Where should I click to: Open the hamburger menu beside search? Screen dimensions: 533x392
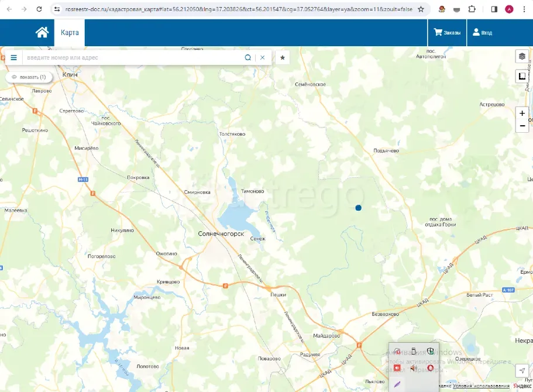coord(13,58)
